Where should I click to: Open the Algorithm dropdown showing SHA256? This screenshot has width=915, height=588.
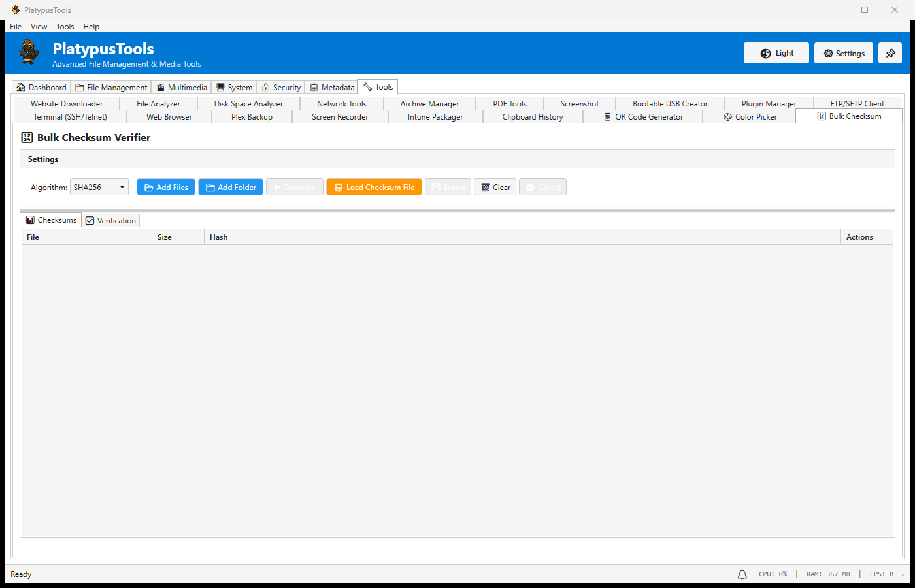pos(99,187)
